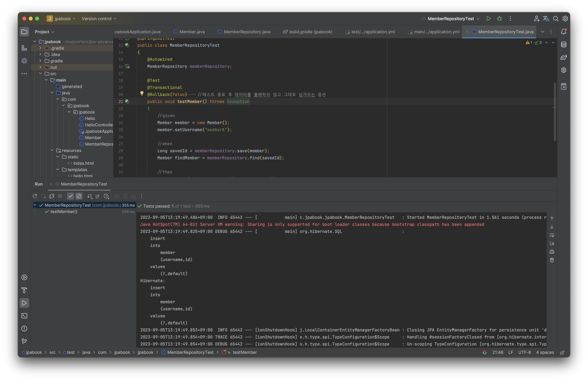The height and width of the screenshot is (381, 588).
Task: Select testMember() in the test tree
Action: pos(64,212)
